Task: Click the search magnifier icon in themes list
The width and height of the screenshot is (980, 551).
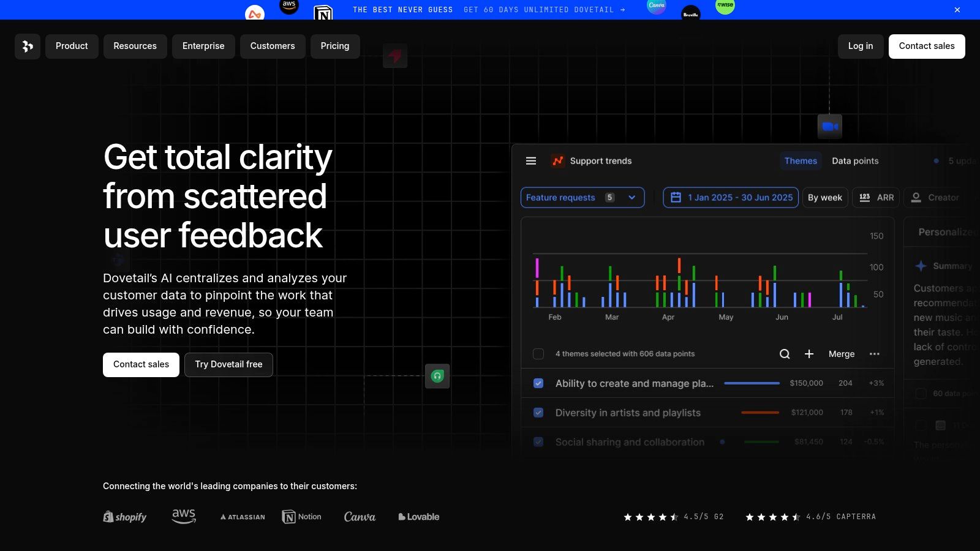Action: click(x=785, y=354)
